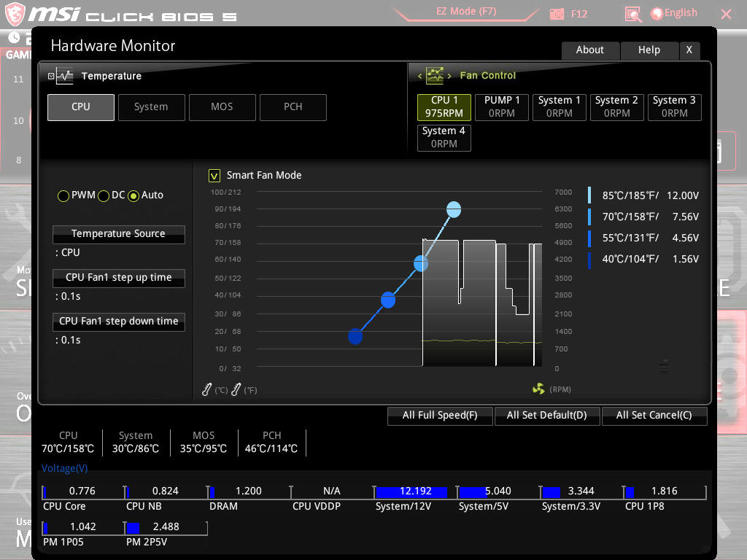The height and width of the screenshot is (560, 747).
Task: Select the PUMP 1 fan tab
Action: pyautogui.click(x=502, y=107)
